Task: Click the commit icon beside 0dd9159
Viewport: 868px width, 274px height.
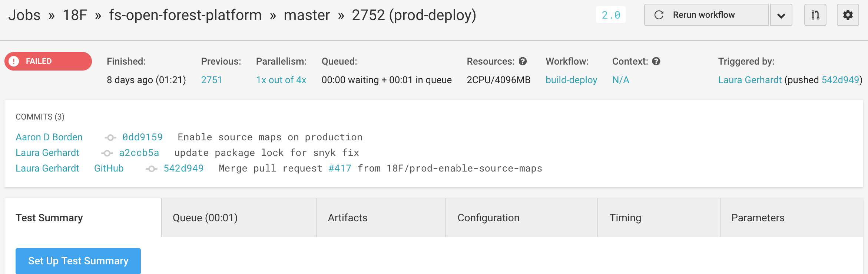Action: (110, 138)
